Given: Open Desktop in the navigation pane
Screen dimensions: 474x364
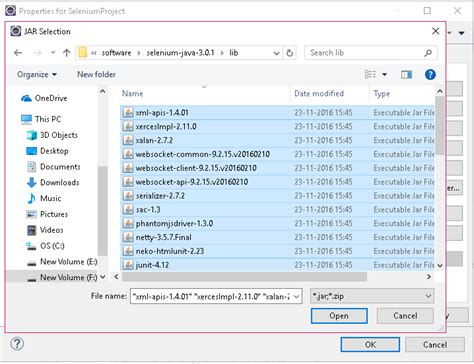Looking at the screenshot, I should [47, 151].
